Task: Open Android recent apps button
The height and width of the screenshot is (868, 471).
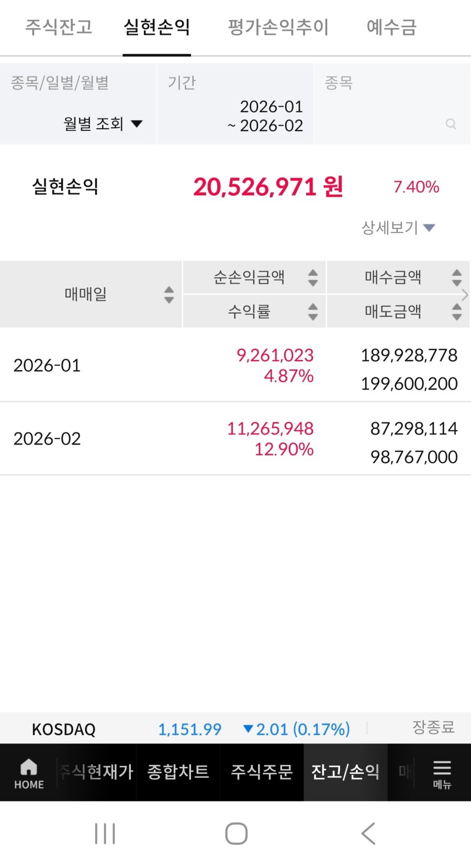Action: 105,833
